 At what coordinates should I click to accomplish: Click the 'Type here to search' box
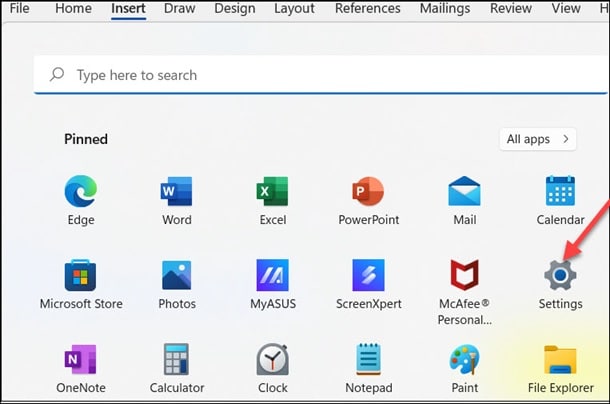click(x=320, y=75)
